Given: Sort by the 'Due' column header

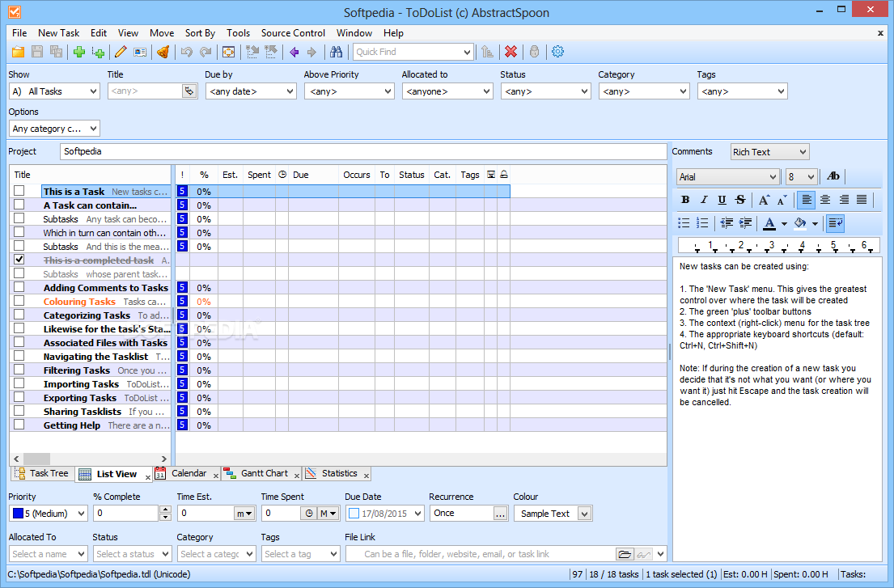Looking at the screenshot, I should click(x=313, y=175).
